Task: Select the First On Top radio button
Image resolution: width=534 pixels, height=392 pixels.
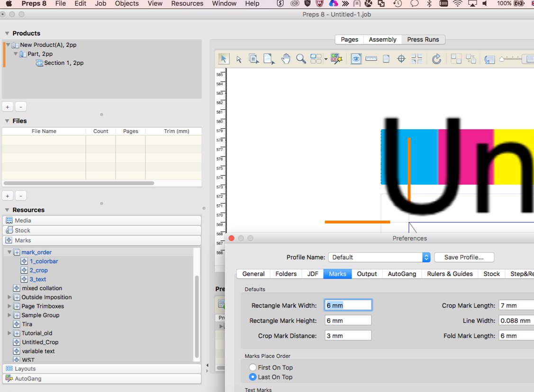Action: [x=253, y=367]
